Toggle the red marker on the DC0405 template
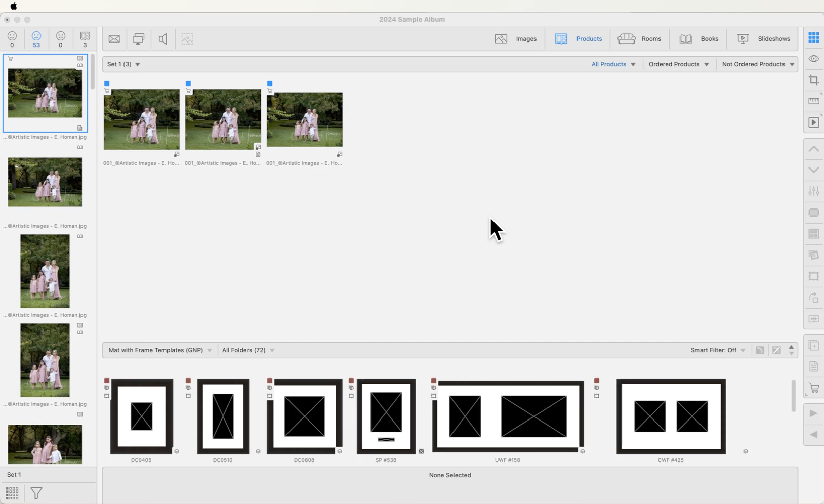This screenshot has height=504, width=824. point(107,381)
